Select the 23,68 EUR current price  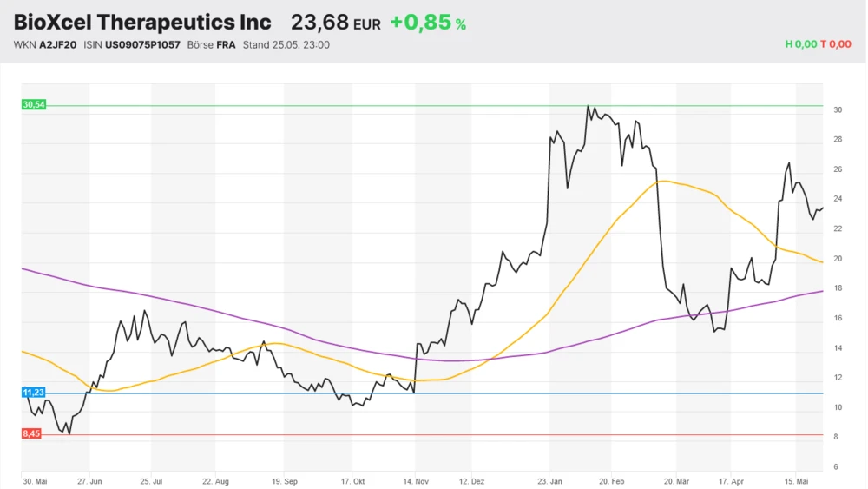click(335, 23)
